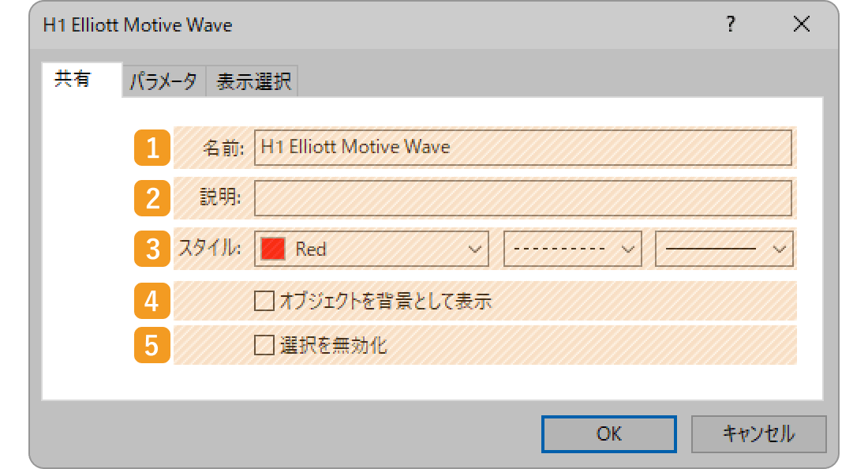
Task: Focus the empty 説明 input field
Action: [522, 198]
